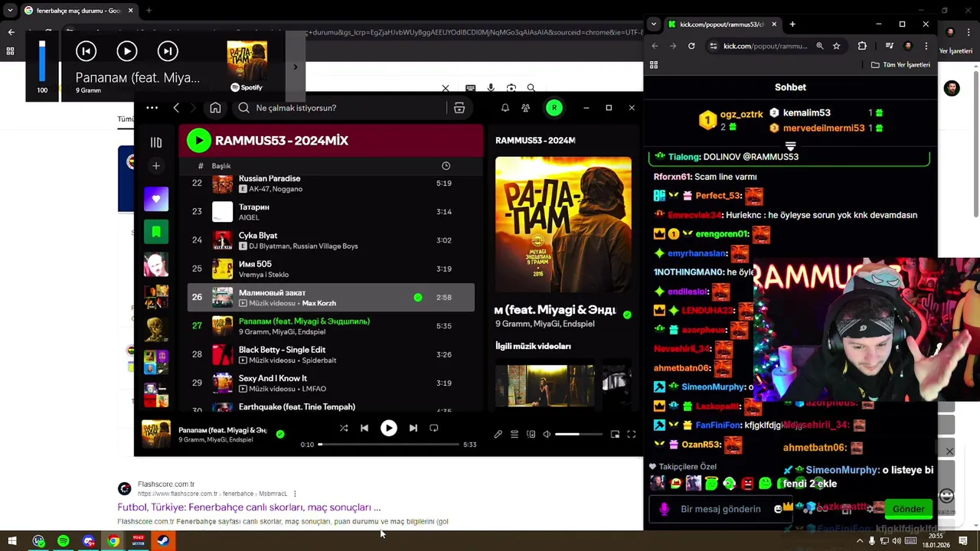Open lyrics microphone icon
This screenshot has width=980, height=551.
tap(498, 435)
